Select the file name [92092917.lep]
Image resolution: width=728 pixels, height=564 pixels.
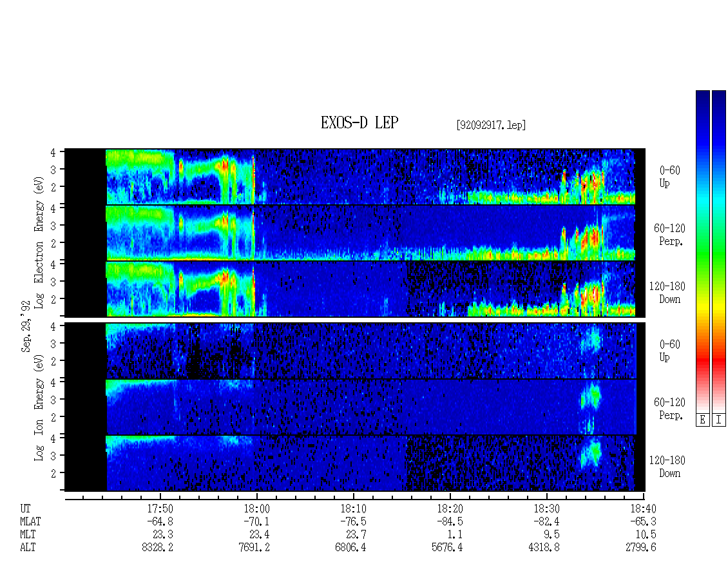[491, 125]
